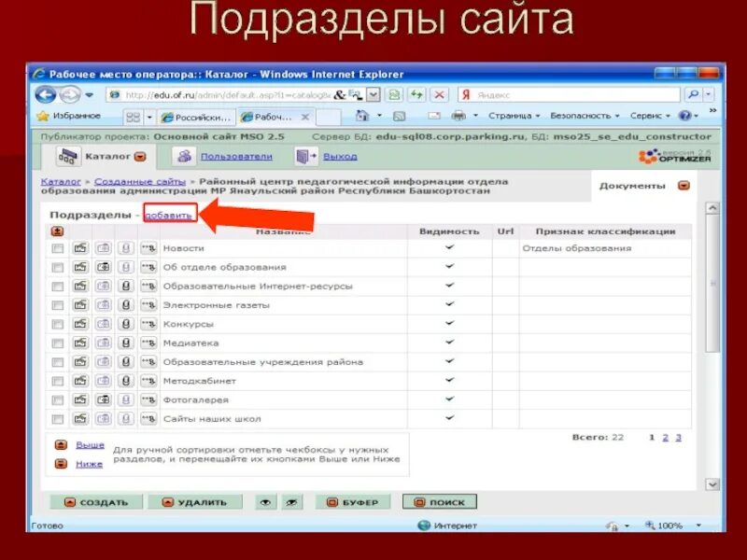Click the red Stop loading icon
The width and height of the screenshot is (747, 560).
point(439,94)
